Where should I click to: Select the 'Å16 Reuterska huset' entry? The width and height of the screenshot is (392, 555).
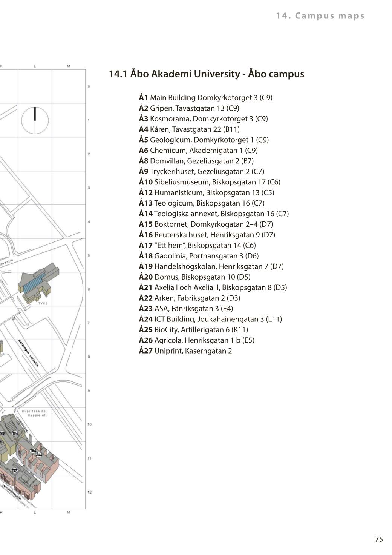click(207, 235)
